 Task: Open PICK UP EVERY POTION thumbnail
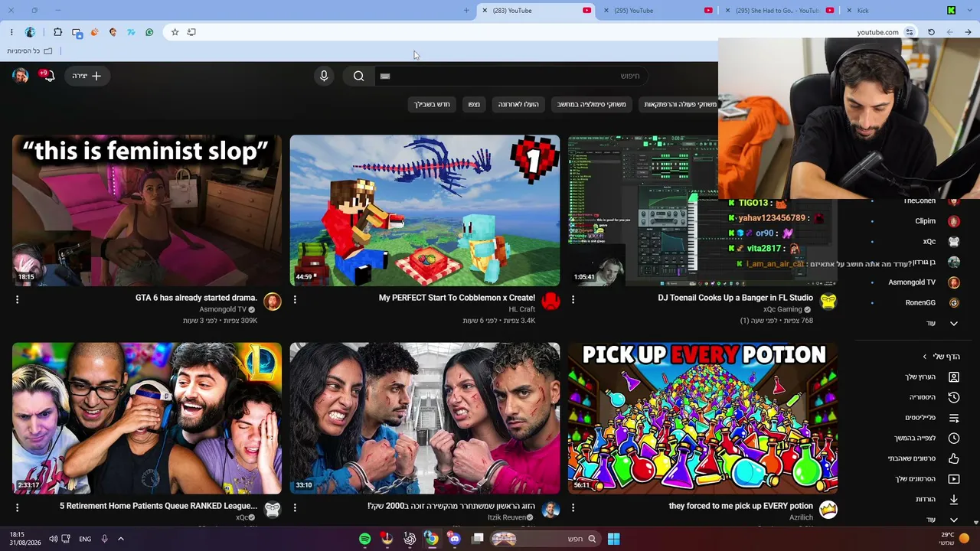pyautogui.click(x=703, y=418)
